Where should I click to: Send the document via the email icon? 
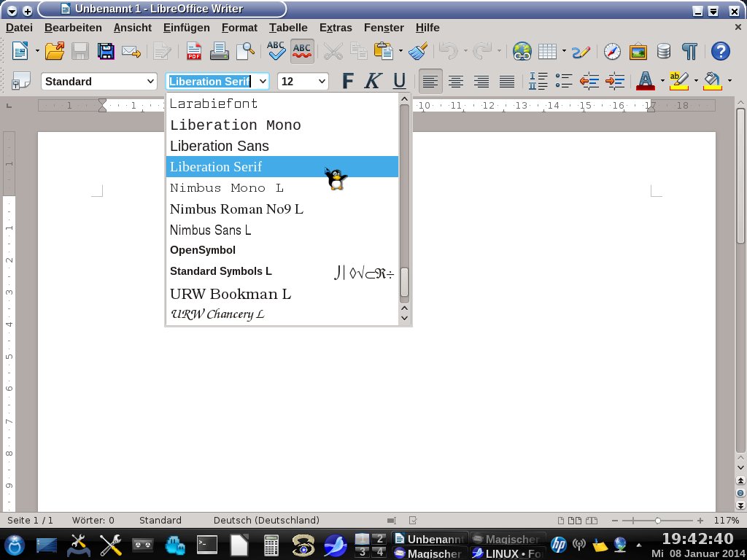pyautogui.click(x=131, y=51)
